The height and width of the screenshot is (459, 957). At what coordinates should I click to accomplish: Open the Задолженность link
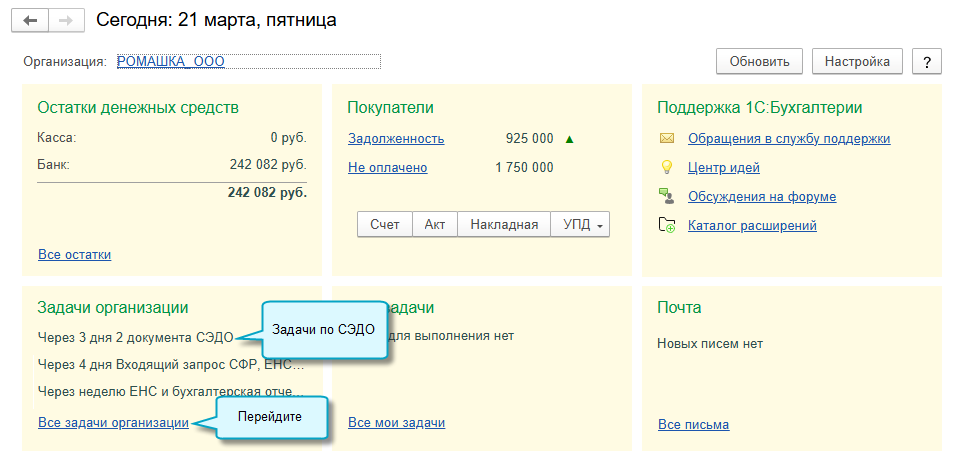396,139
